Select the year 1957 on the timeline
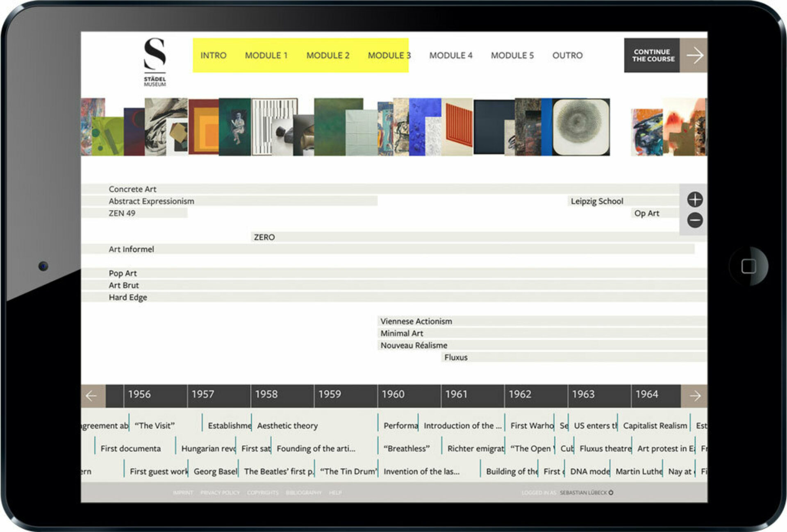 click(x=219, y=396)
